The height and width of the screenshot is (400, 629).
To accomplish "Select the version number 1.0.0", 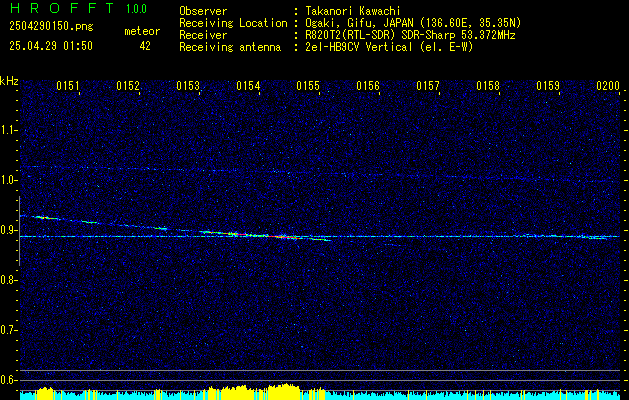I will pos(136,9).
